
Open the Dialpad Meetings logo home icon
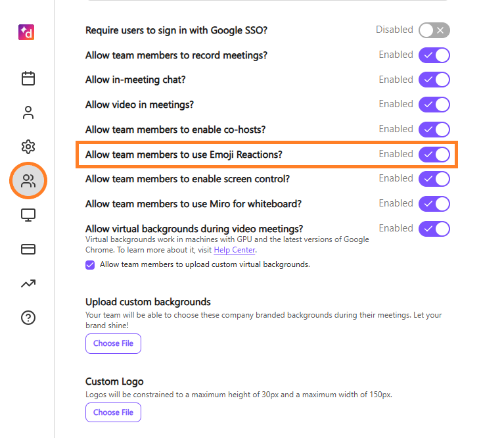click(26, 32)
